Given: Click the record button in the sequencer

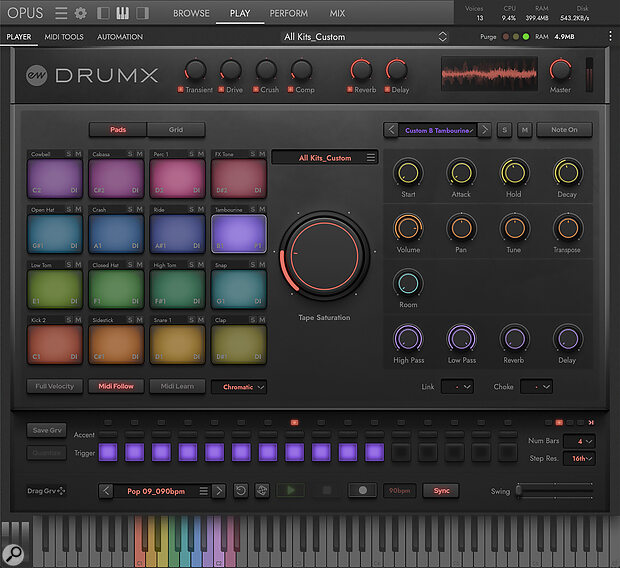Looking at the screenshot, I should point(362,490).
